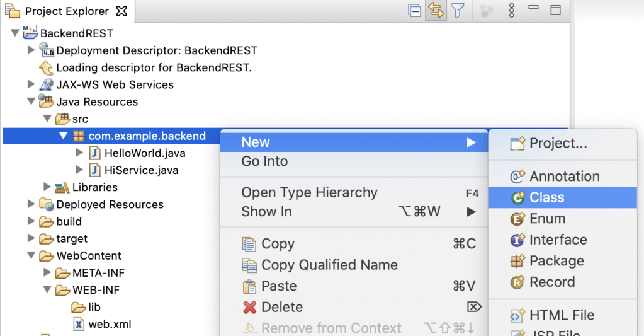Click the Collapse All toolbar icon

pyautogui.click(x=414, y=10)
